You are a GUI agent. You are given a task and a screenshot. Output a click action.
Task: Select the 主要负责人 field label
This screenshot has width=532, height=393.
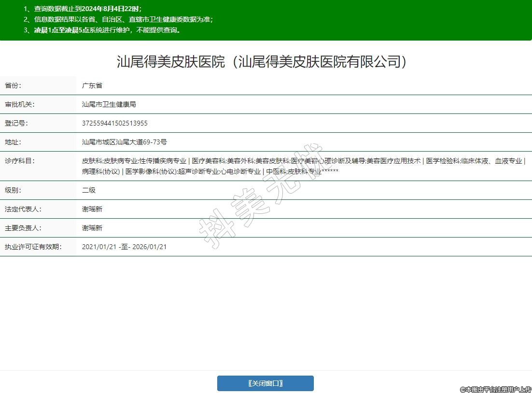pyautogui.click(x=23, y=228)
